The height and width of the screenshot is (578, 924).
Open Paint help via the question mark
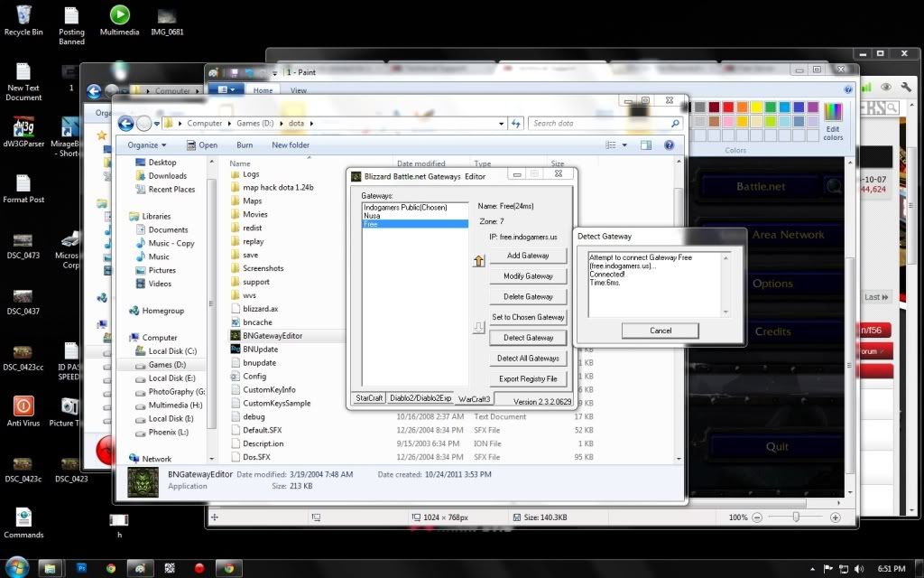point(847,89)
